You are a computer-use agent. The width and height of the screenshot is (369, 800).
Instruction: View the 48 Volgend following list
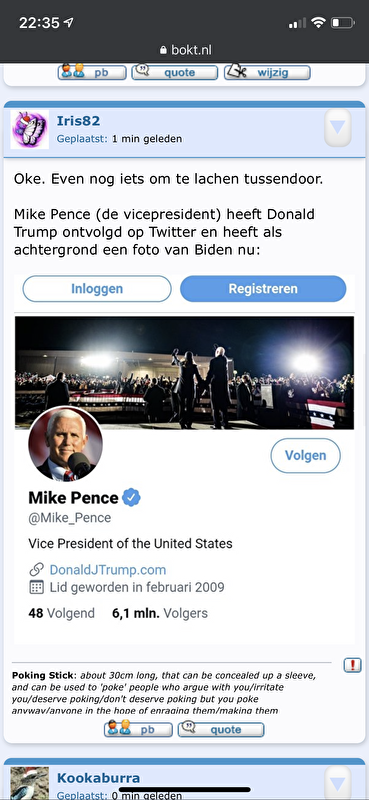[x=61, y=613]
